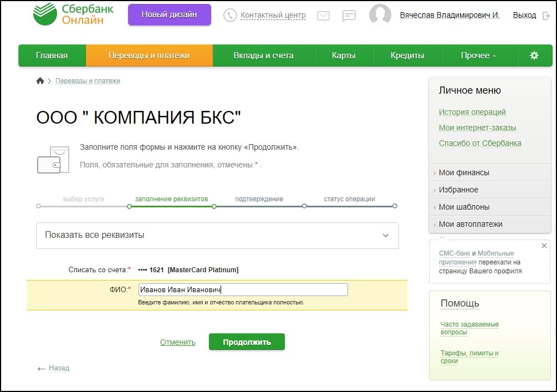Close the СМС-банк notification with the X
Viewport: 557px width, 392px height.
click(x=545, y=245)
